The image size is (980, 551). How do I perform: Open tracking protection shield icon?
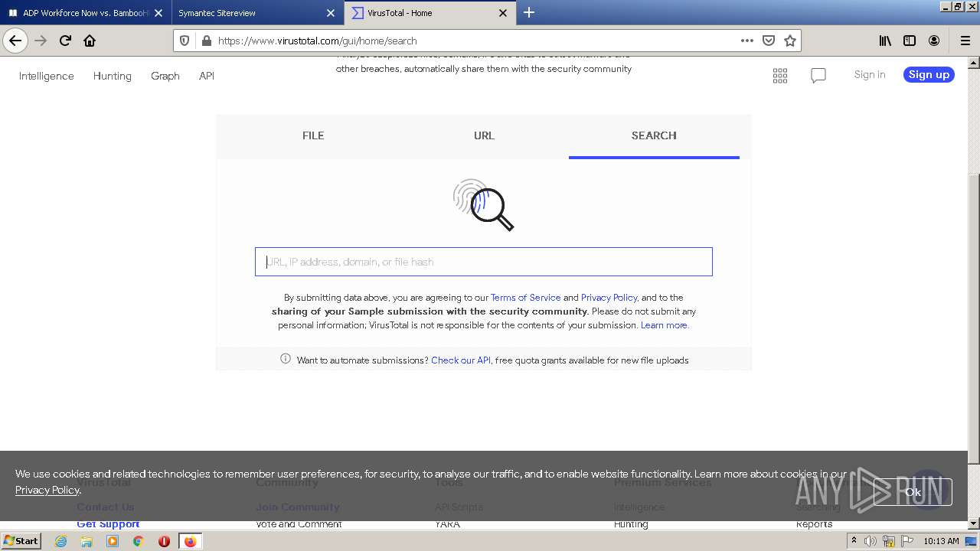185,41
